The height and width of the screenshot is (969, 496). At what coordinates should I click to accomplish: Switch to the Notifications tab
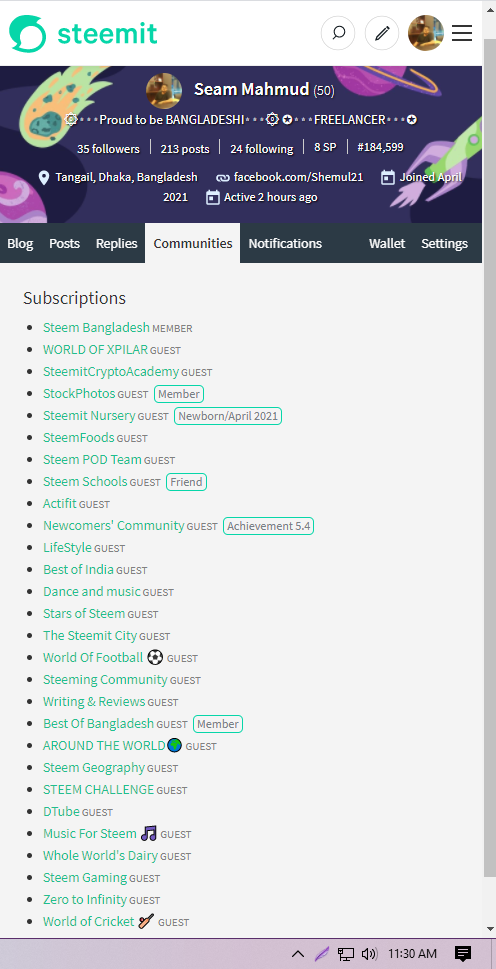pos(285,243)
